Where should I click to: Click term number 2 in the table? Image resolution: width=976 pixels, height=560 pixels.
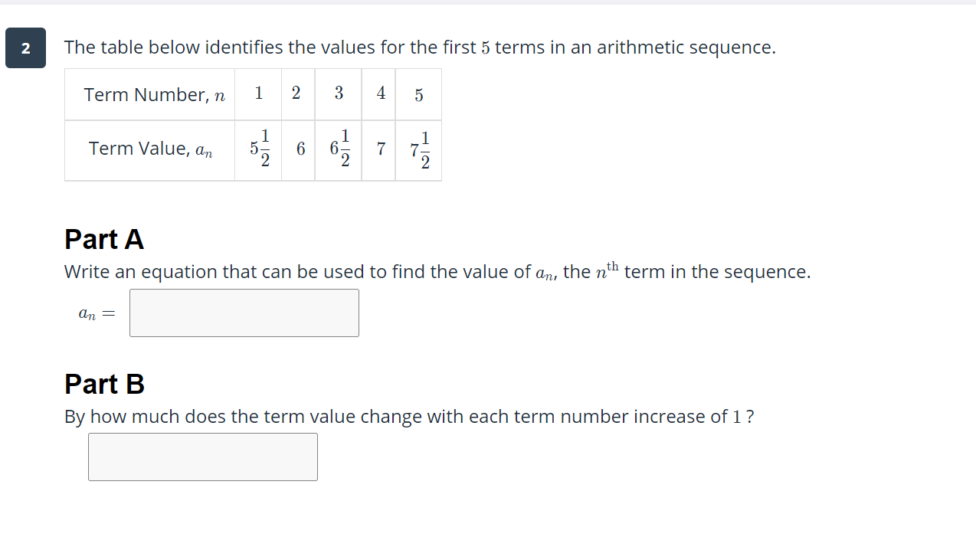[x=298, y=94]
